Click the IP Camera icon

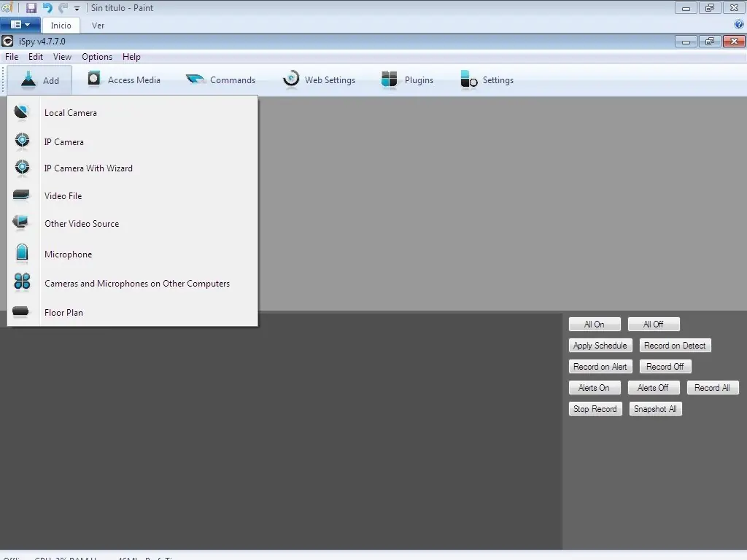(x=22, y=141)
